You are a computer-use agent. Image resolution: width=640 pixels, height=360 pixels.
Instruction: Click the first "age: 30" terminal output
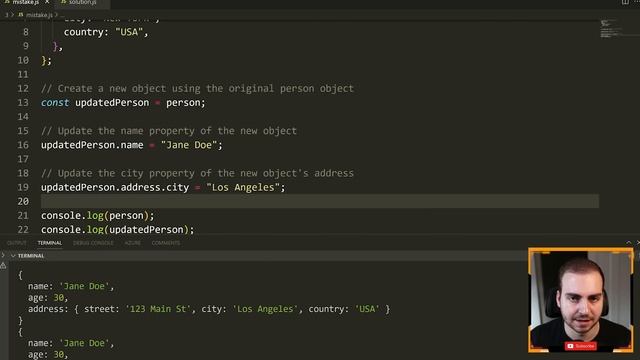coord(48,298)
